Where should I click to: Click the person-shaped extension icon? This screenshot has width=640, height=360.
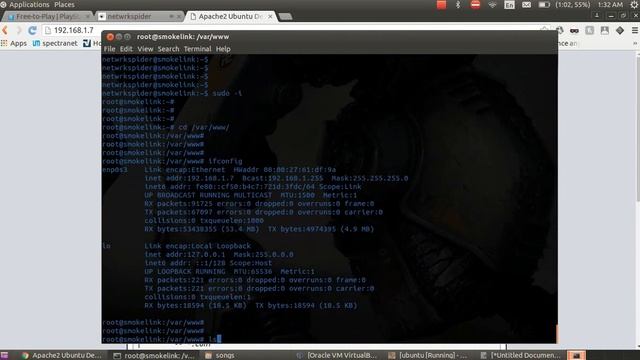click(x=604, y=30)
